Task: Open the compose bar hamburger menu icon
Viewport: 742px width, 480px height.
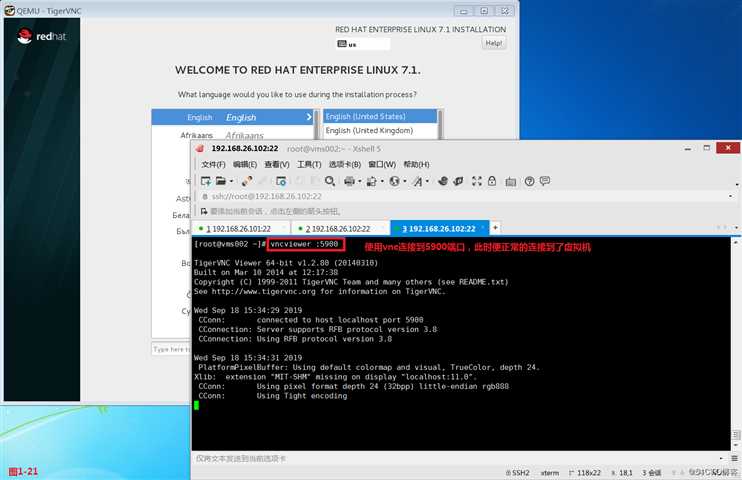Action: coord(734,458)
